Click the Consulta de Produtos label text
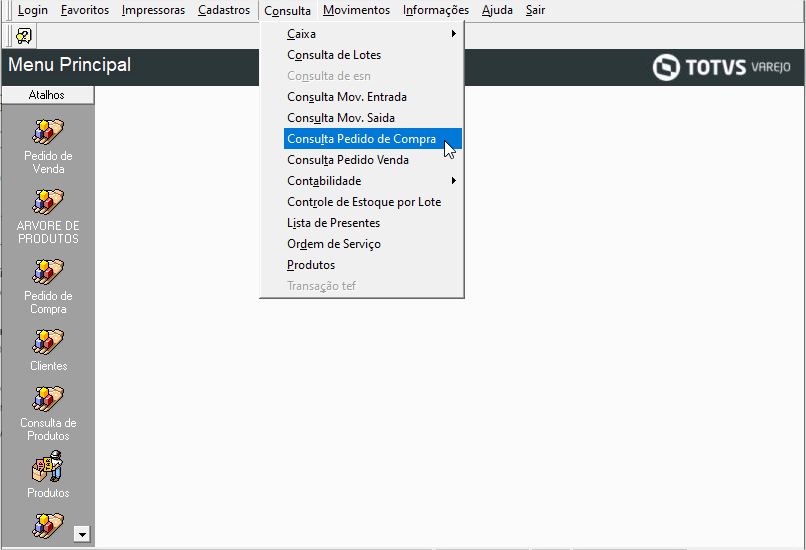The height and width of the screenshot is (550, 806). pyautogui.click(x=48, y=429)
